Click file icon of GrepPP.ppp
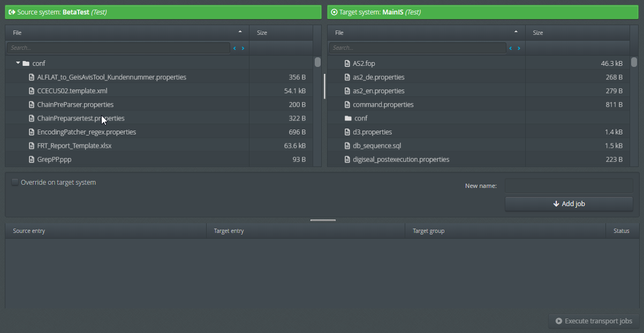Screen dimensions: 644x333 (x=32, y=160)
